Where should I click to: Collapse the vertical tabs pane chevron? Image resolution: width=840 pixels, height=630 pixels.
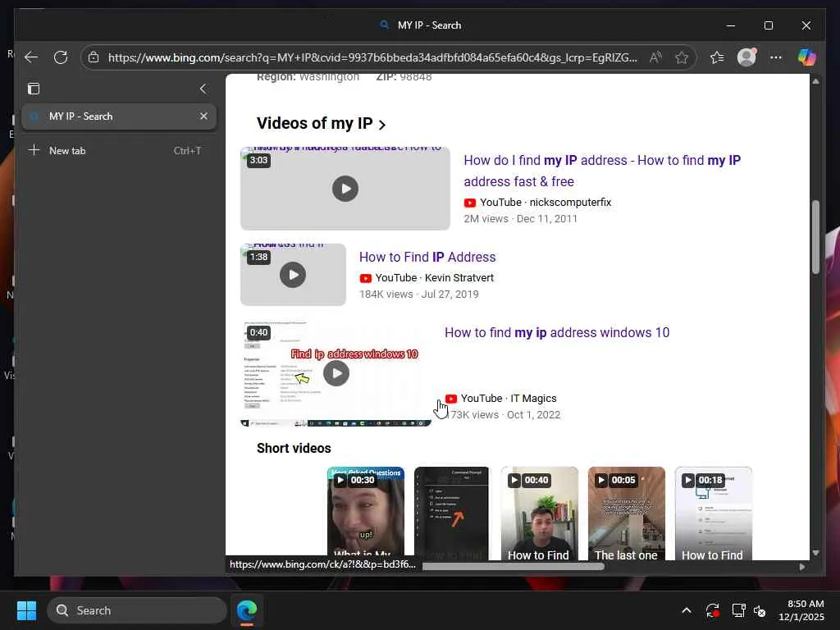click(x=203, y=89)
